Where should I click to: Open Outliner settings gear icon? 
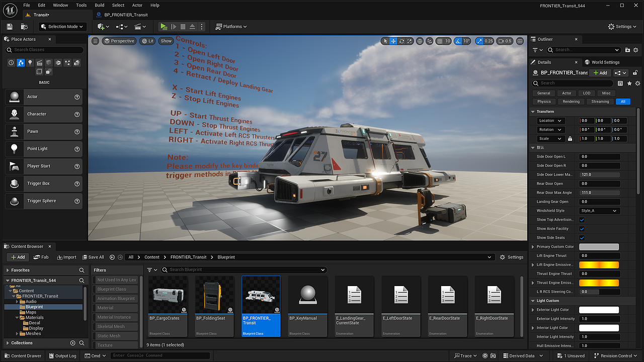pyautogui.click(x=636, y=50)
